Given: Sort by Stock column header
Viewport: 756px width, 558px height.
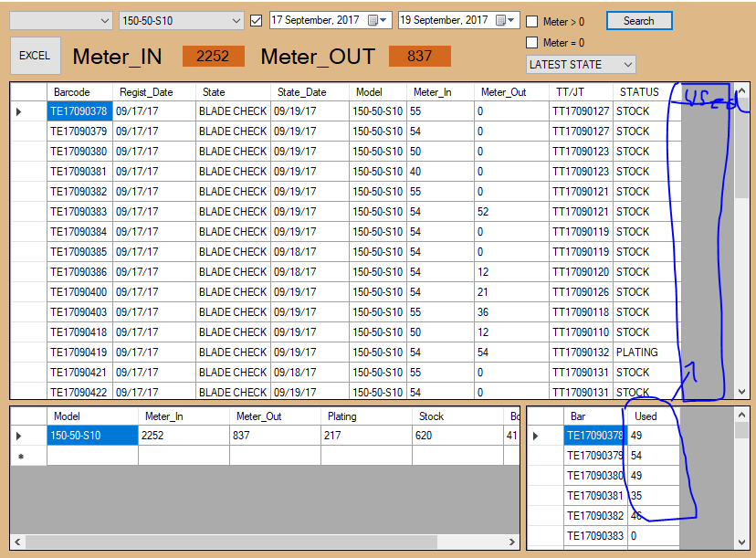Looking at the screenshot, I should [457, 416].
